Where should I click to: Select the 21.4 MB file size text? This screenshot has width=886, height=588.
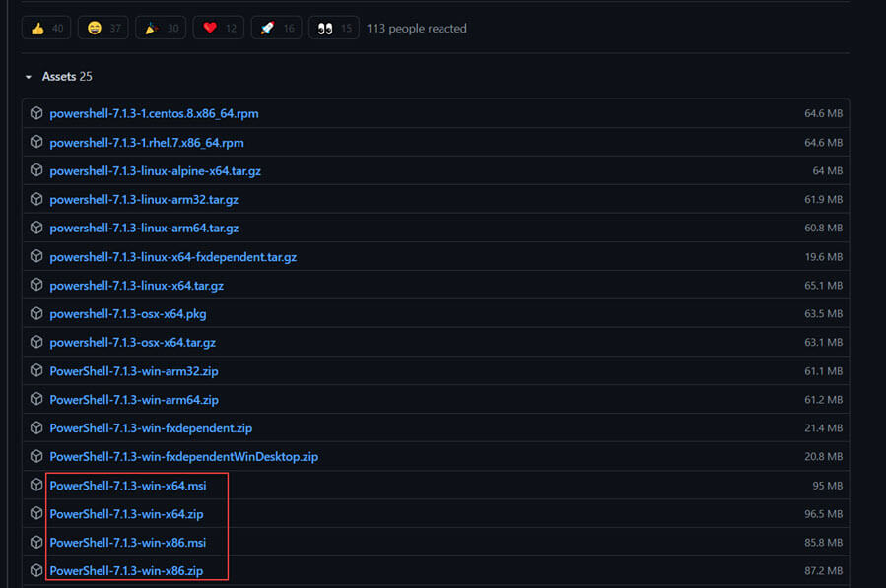coord(824,428)
